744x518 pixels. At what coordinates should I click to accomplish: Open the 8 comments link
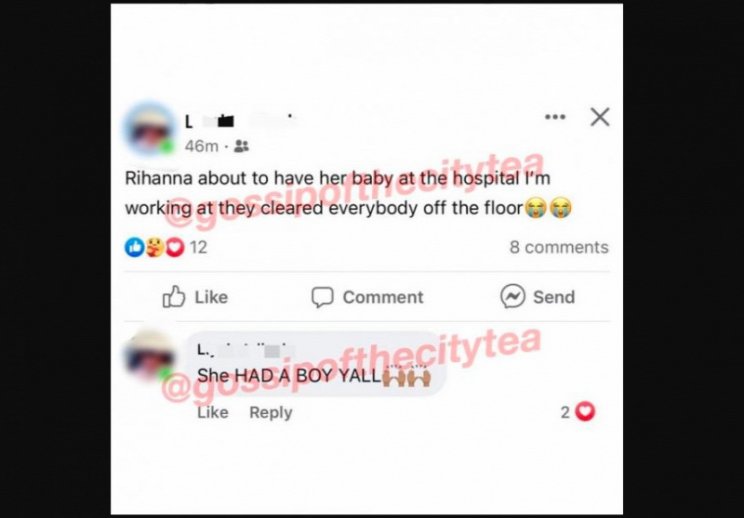(x=559, y=247)
